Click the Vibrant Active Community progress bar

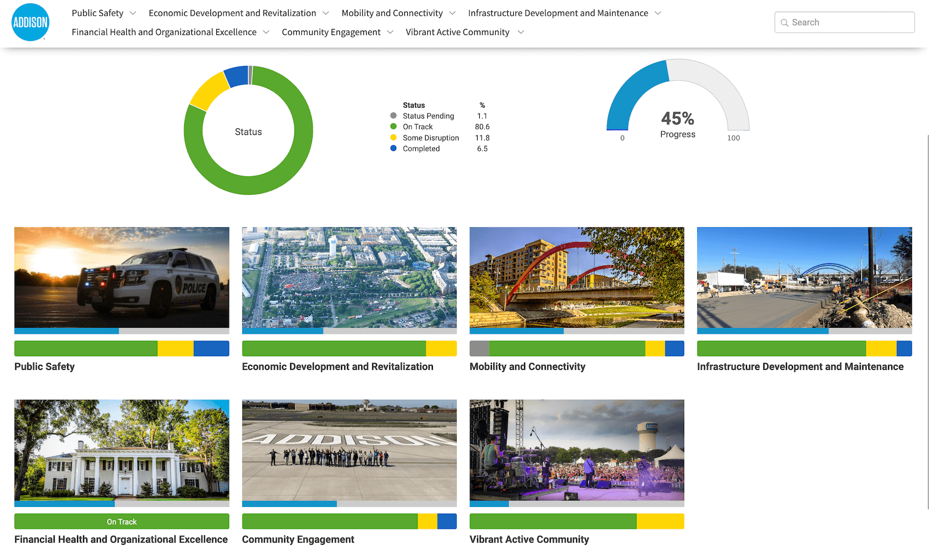point(577,504)
